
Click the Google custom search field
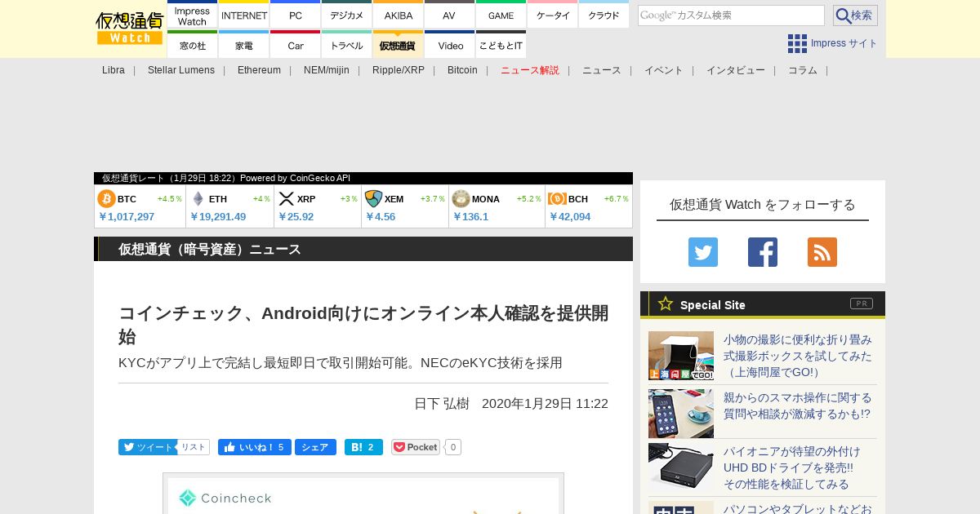click(x=731, y=16)
